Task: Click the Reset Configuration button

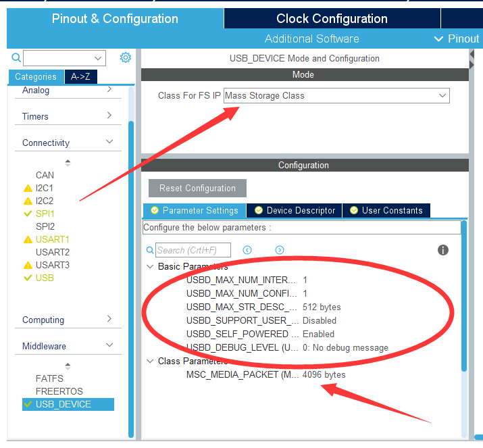Action: (x=197, y=188)
